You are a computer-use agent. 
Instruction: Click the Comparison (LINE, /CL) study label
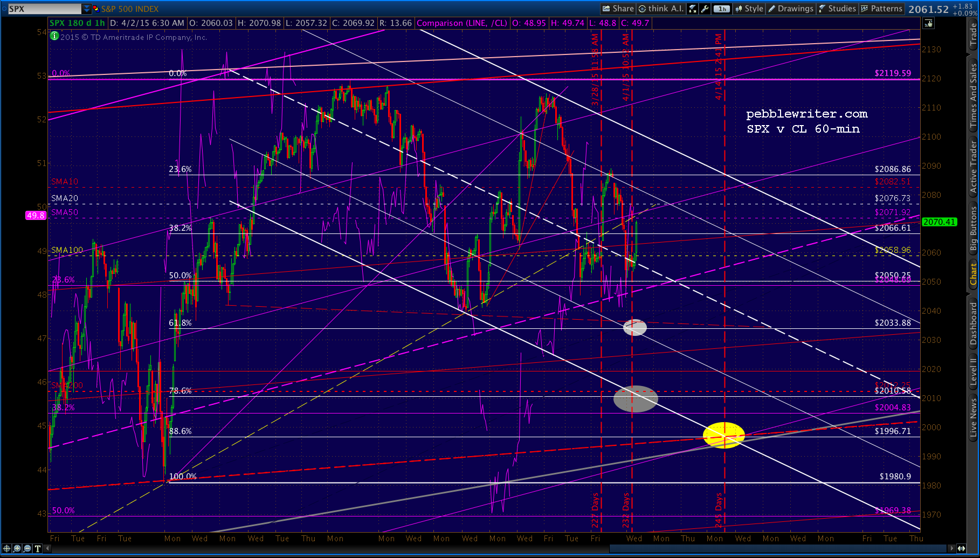click(462, 23)
